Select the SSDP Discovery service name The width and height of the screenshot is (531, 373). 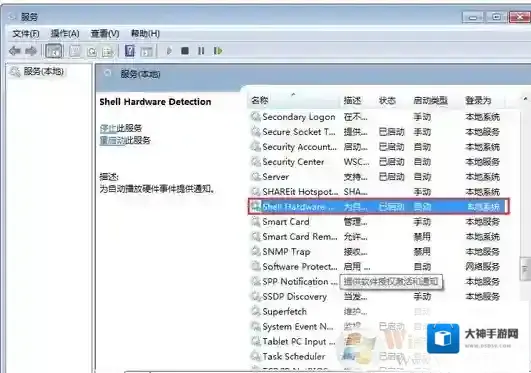click(295, 297)
